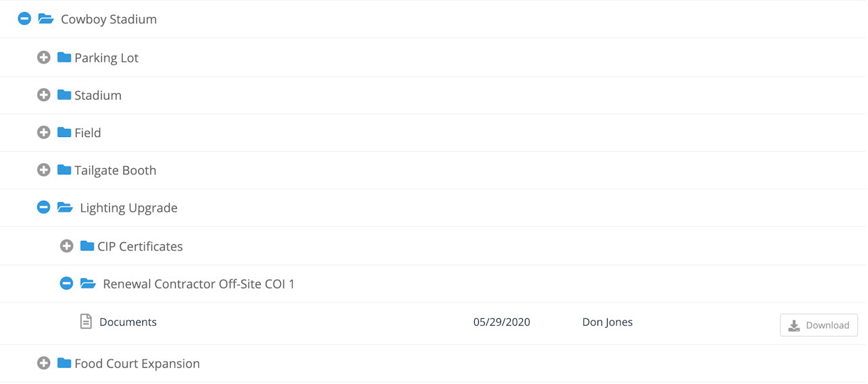Click the Parking Lot folder icon
The image size is (868, 384).
point(64,58)
